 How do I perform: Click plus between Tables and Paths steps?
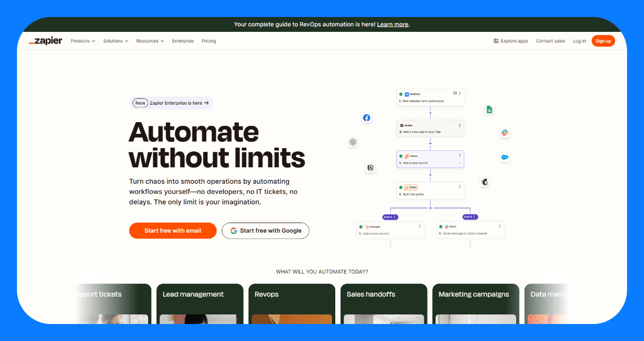(x=430, y=175)
